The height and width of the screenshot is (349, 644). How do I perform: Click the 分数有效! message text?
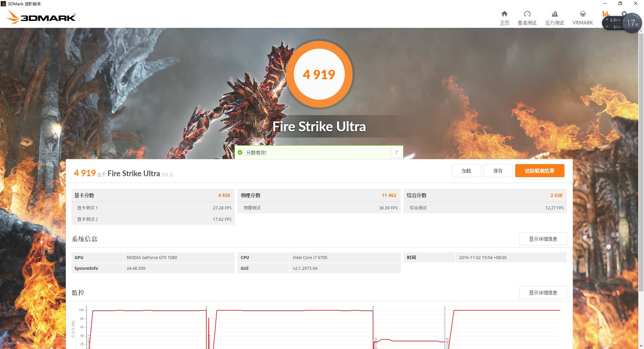(x=256, y=153)
